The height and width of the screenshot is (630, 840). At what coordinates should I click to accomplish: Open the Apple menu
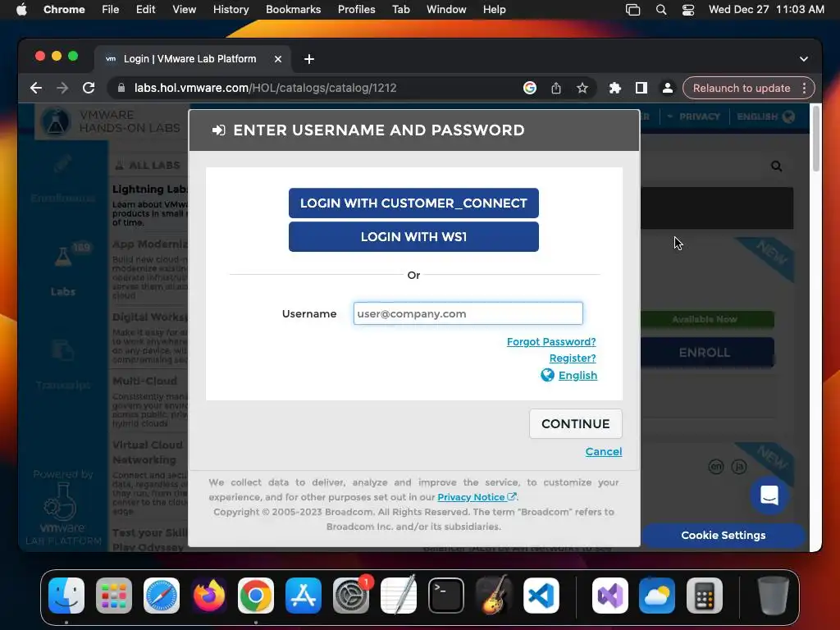21,9
